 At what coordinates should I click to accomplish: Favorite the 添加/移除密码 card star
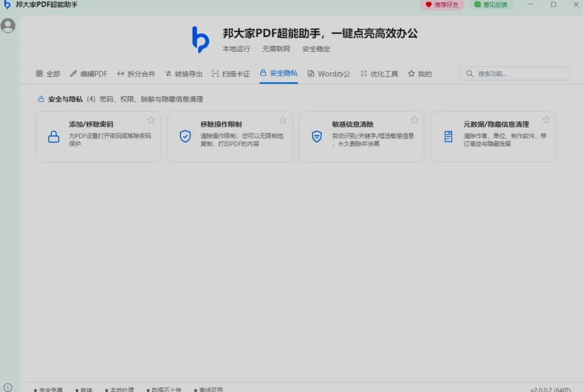coord(151,120)
